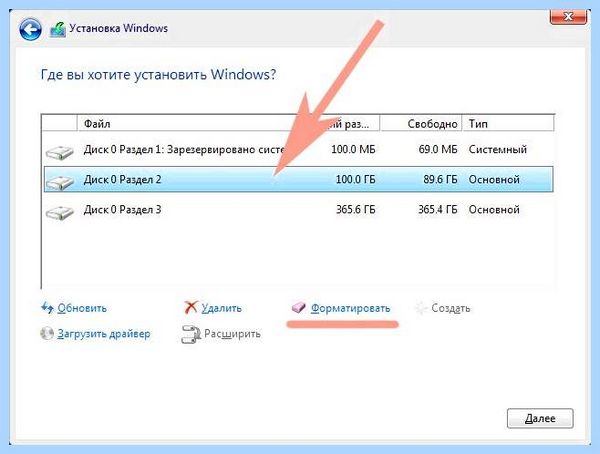Click the sparkle icon beside Создать

coord(421,308)
